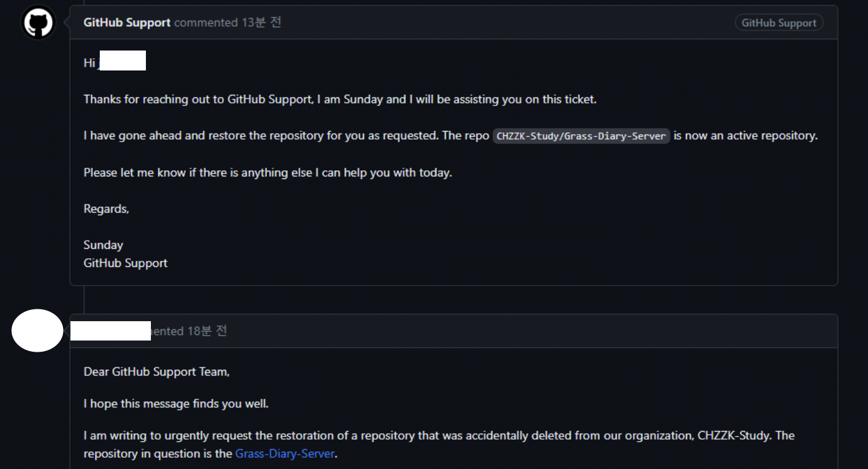This screenshot has height=469, width=868.
Task: Select the CHZZK-Study/Grass-Diary-Server code snippet
Action: 581,136
